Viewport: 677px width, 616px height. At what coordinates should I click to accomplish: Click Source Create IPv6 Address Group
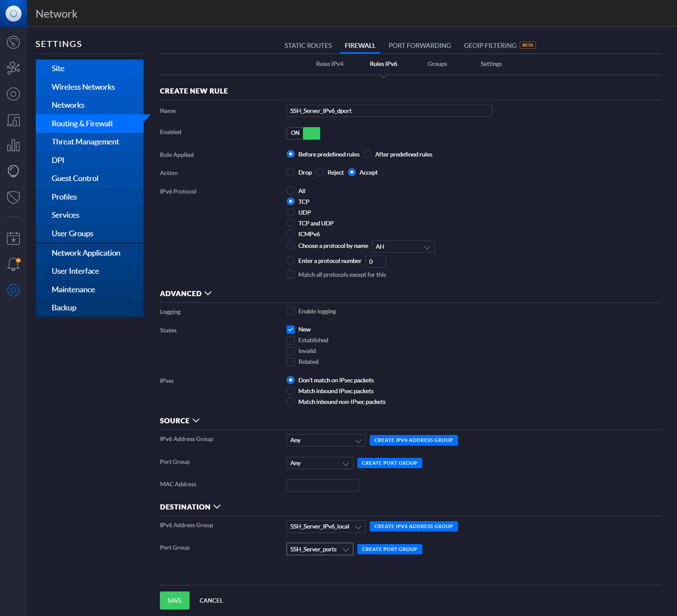(x=414, y=440)
